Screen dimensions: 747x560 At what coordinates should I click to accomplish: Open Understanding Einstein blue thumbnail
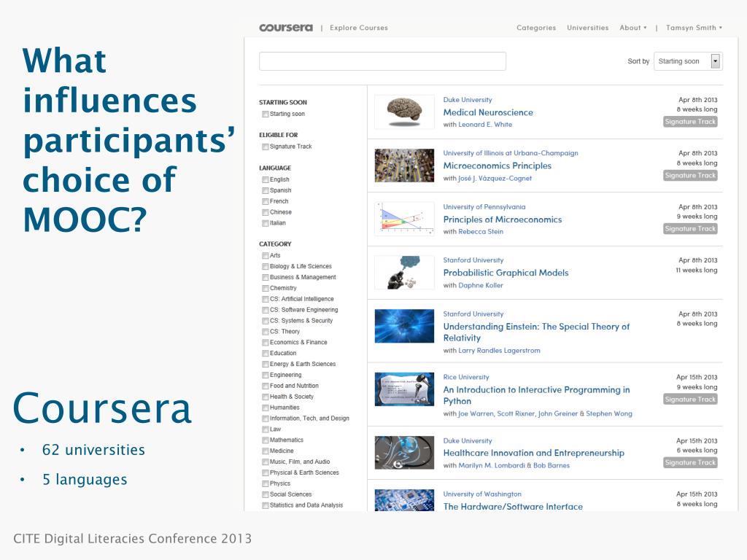click(x=404, y=326)
